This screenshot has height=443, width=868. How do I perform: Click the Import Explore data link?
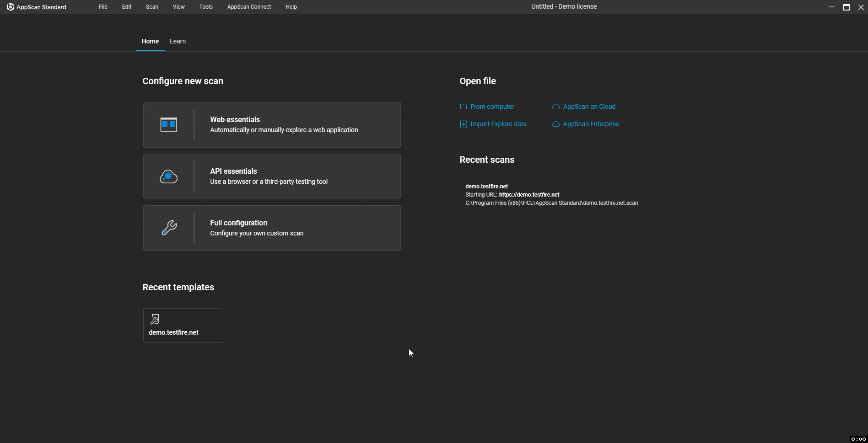[498, 124]
